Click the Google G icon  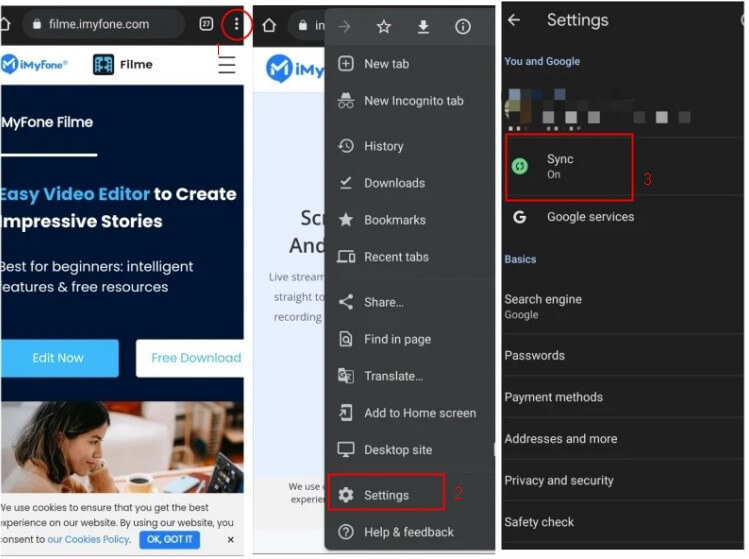pyautogui.click(x=520, y=217)
